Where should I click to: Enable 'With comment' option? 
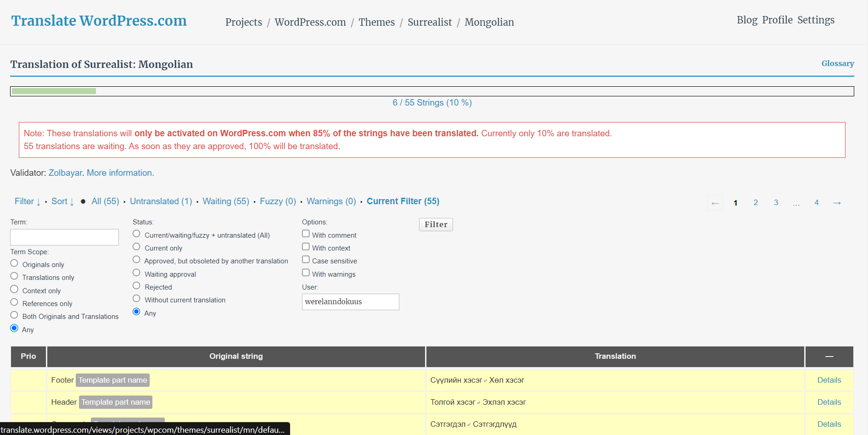pyautogui.click(x=306, y=234)
